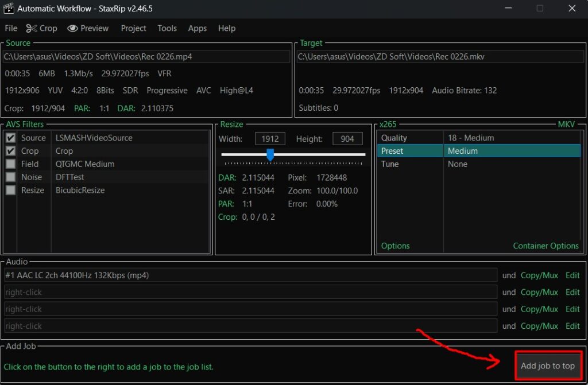
Task: Enable the Field QTGMC Medium checkbox
Action: 10,164
